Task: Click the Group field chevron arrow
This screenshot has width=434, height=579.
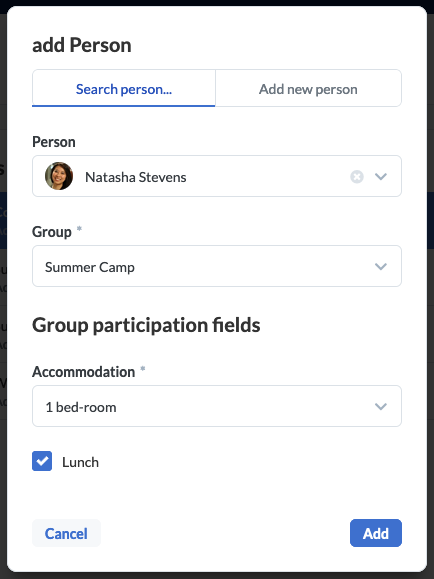Action: point(381,266)
